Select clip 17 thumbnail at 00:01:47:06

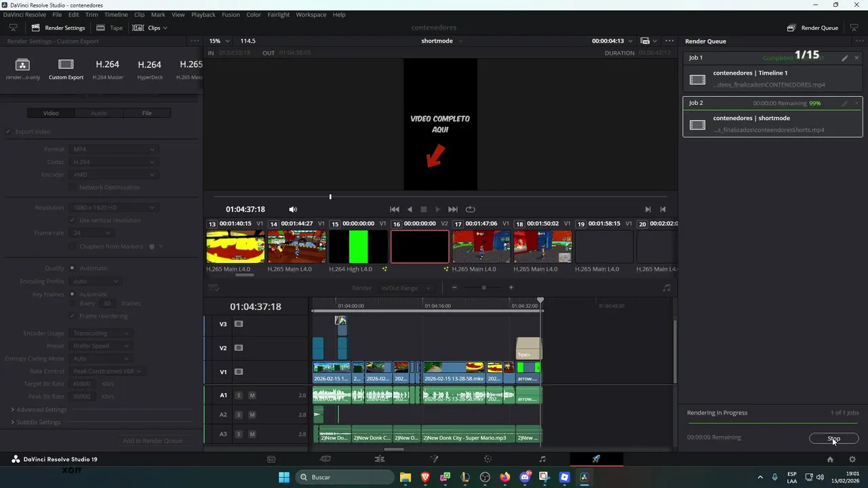(x=481, y=247)
